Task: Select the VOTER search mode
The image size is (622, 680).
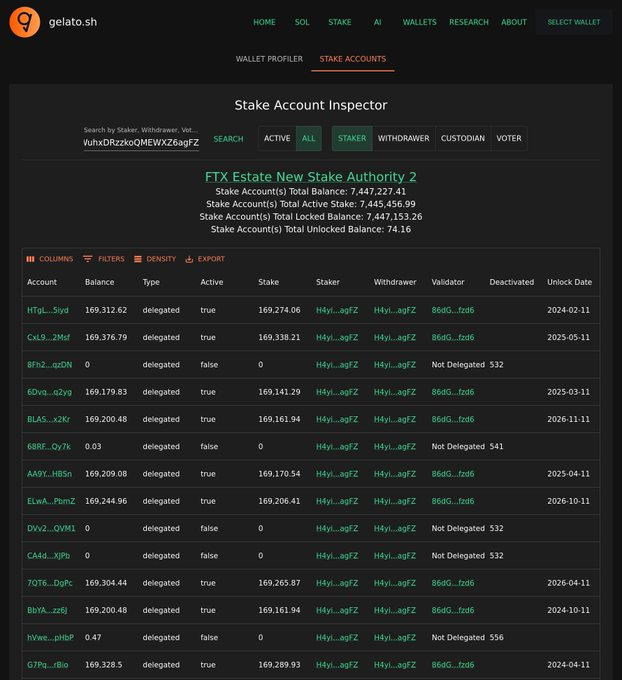Action: click(x=509, y=138)
